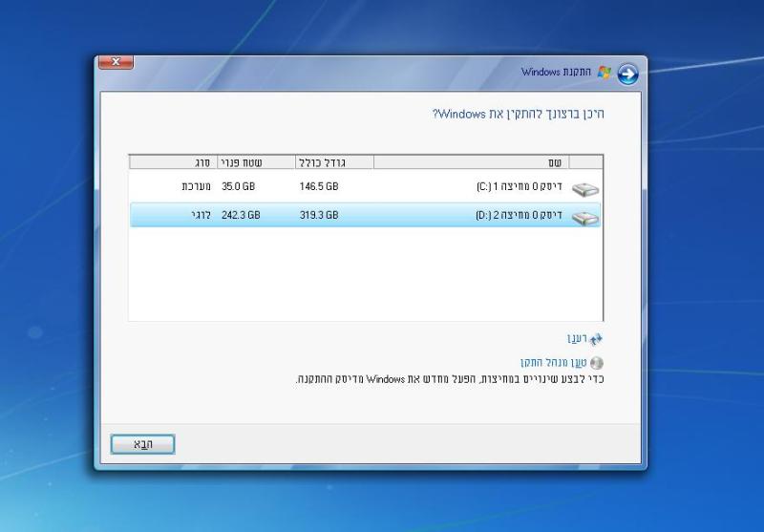Click the blue back arrow button

627,73
